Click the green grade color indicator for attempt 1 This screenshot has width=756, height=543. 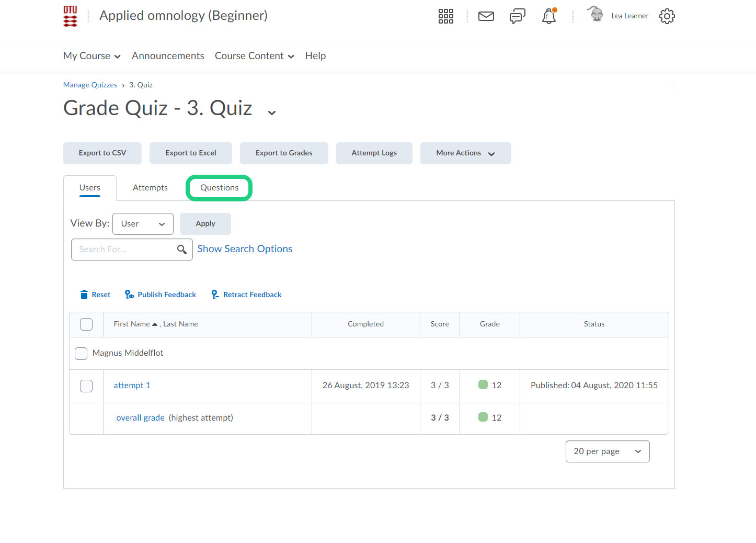click(483, 385)
